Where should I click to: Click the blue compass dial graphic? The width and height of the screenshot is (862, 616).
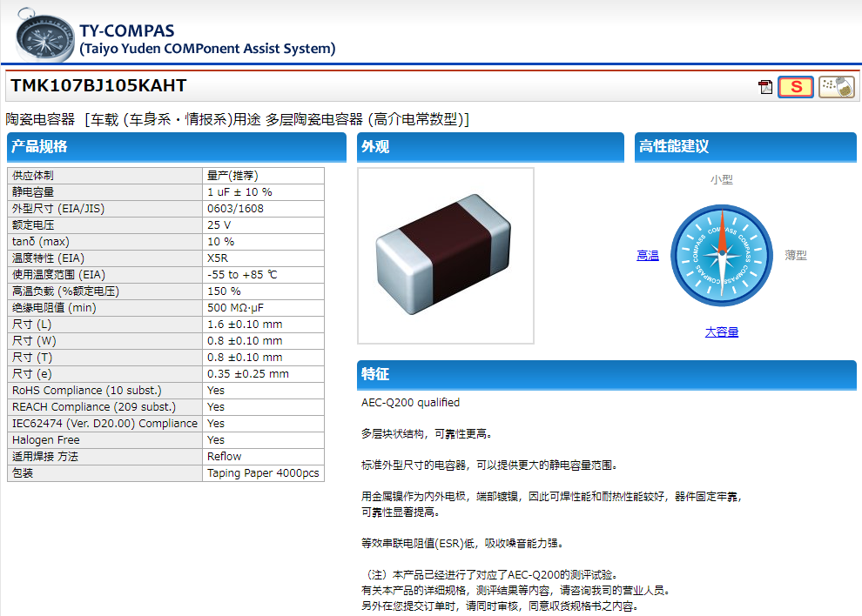click(721, 256)
